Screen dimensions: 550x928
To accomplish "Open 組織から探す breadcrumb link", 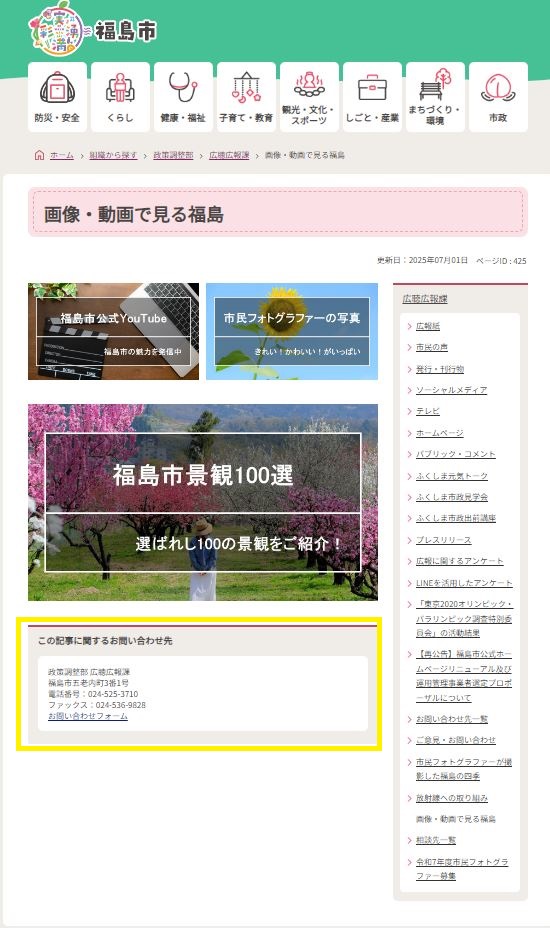I will 113,155.
